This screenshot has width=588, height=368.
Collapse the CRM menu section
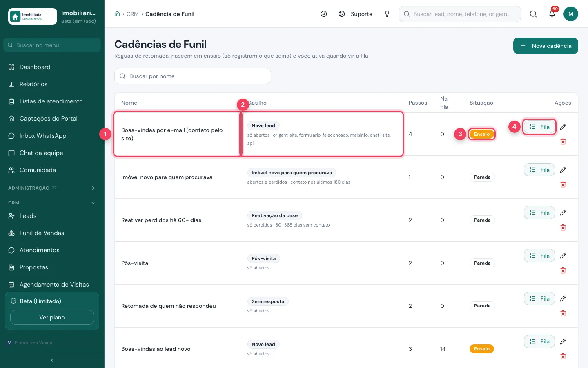(x=52, y=203)
